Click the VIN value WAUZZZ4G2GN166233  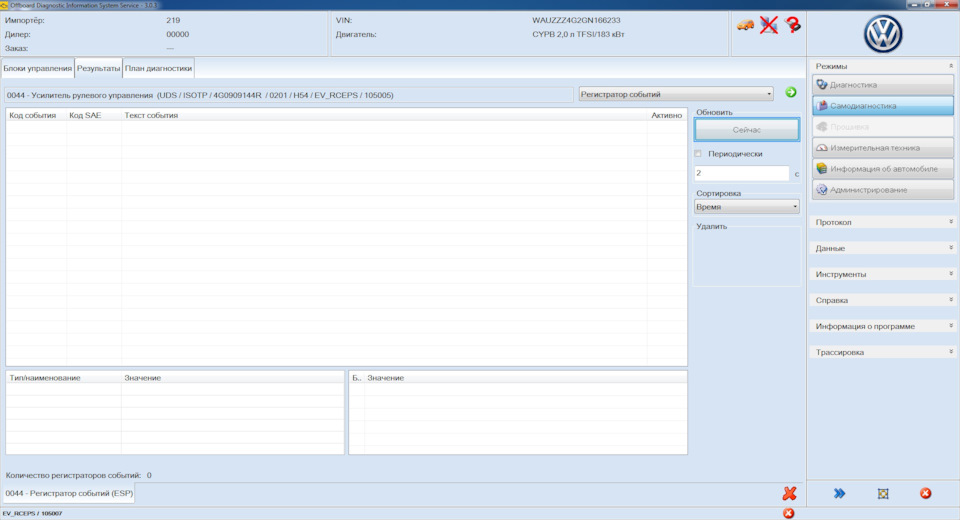[576, 20]
